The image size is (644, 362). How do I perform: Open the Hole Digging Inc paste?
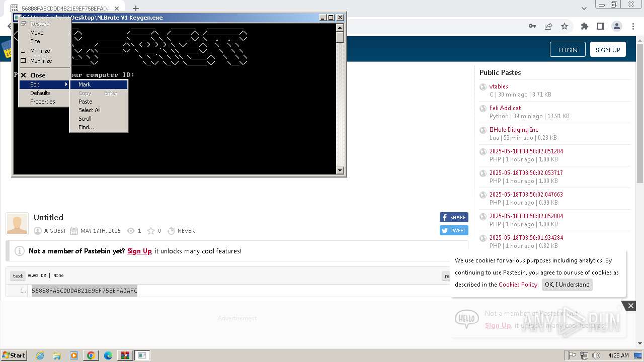click(x=514, y=130)
